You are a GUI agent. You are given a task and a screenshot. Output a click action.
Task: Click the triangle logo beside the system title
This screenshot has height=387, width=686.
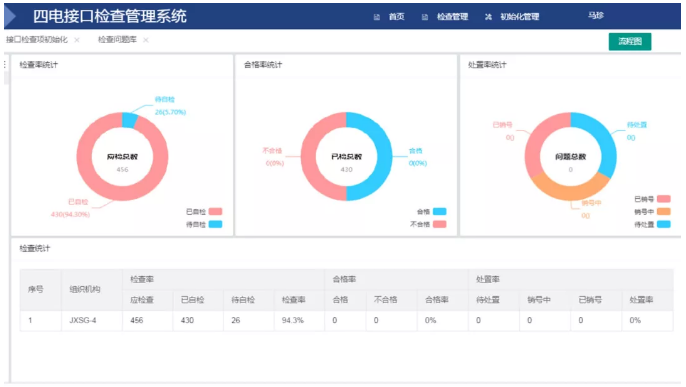10,16
